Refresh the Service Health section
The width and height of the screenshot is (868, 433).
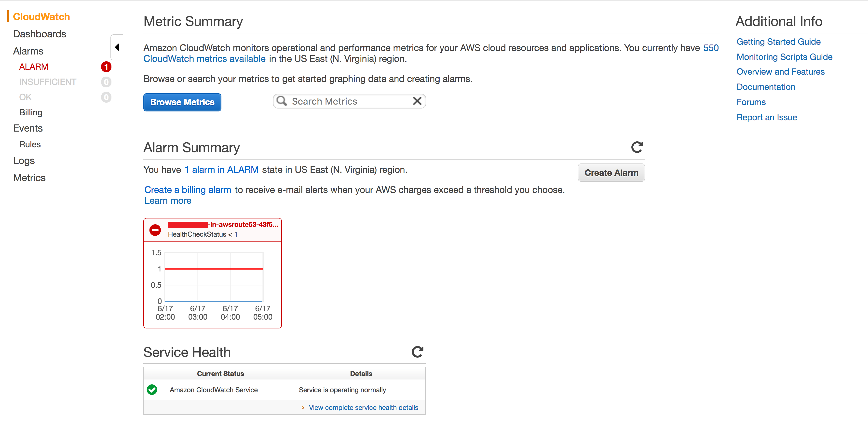417,352
